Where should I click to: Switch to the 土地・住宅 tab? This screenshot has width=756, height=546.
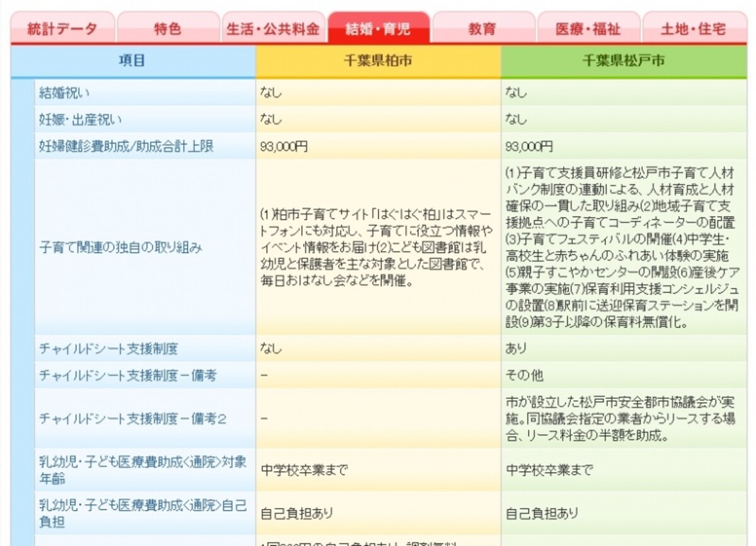pos(693,28)
